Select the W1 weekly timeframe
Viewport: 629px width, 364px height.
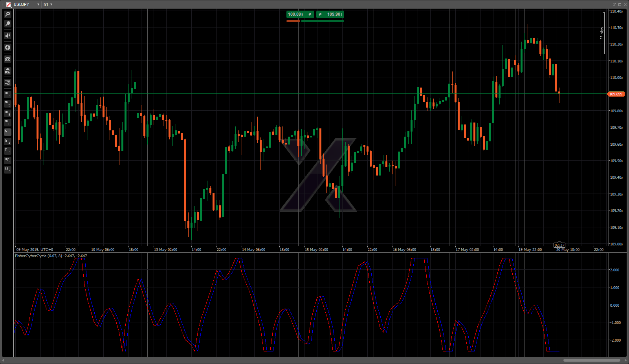click(7, 161)
